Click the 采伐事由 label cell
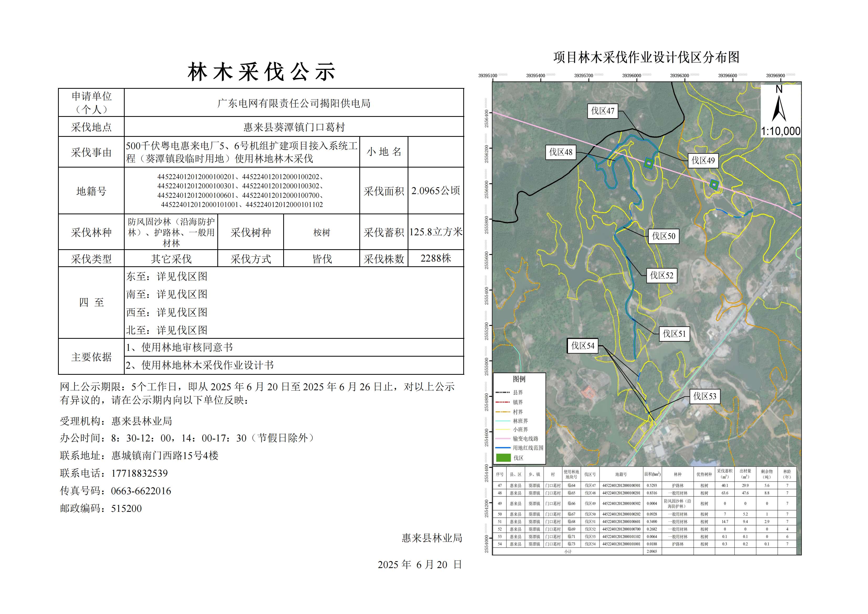Screen dimensions: 868x614 coord(92,152)
